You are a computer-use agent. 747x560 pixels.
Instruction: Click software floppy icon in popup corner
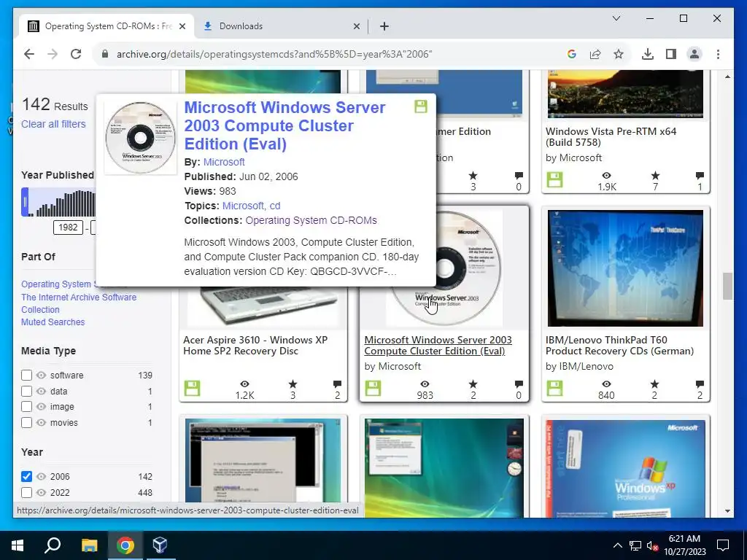tap(421, 106)
